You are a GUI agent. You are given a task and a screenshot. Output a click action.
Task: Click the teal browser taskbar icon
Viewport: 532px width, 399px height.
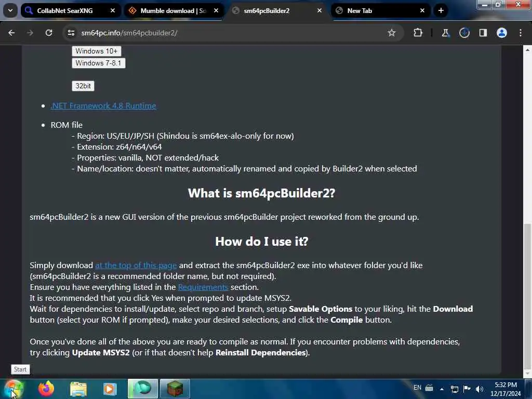click(143, 389)
